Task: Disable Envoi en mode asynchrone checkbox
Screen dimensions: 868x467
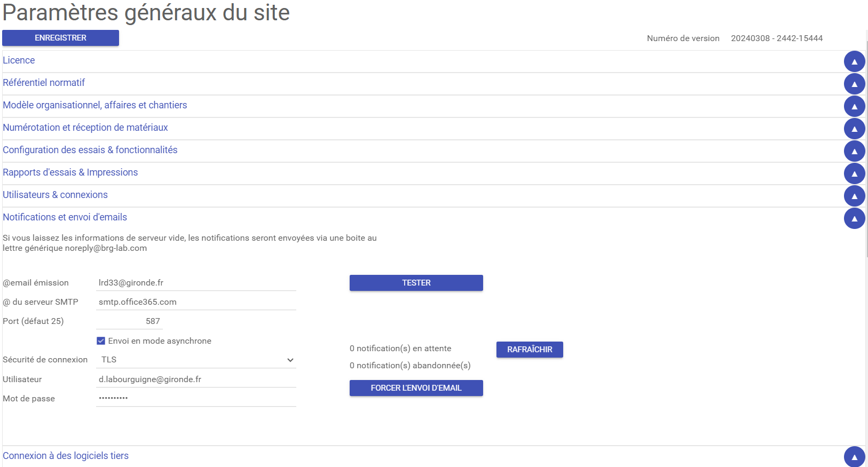Action: coord(101,341)
